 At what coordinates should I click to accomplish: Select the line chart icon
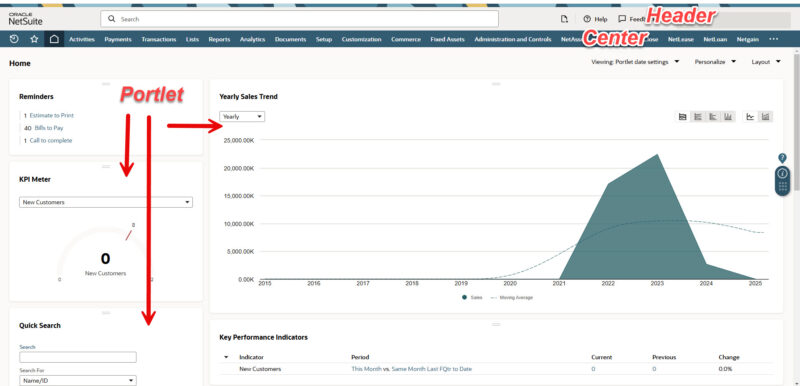(750, 117)
